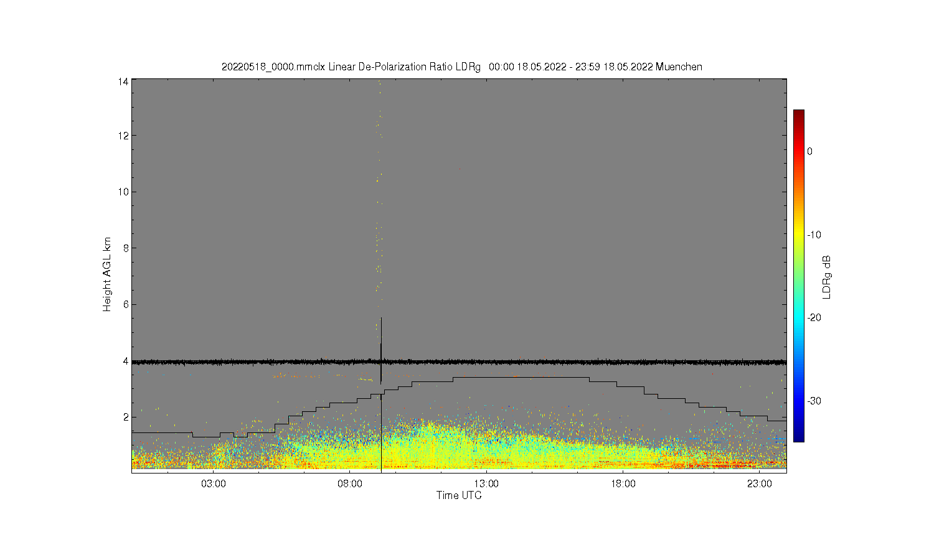Click the height tick label 10
The height and width of the screenshot is (560, 934).
coord(123,192)
